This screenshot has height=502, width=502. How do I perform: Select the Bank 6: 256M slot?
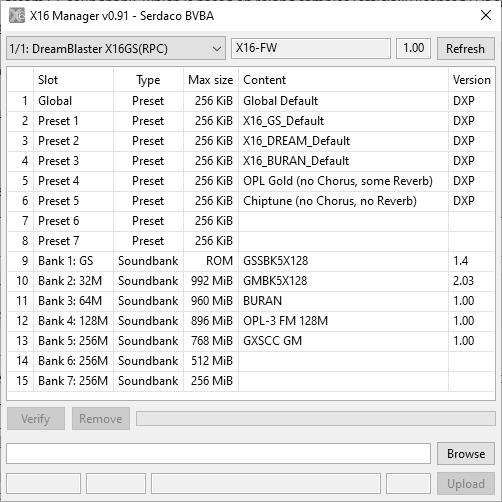(251, 361)
